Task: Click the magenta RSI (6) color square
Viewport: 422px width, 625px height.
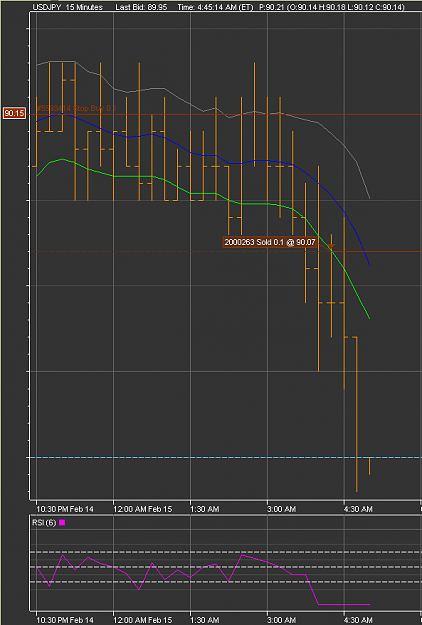Action: (62, 523)
